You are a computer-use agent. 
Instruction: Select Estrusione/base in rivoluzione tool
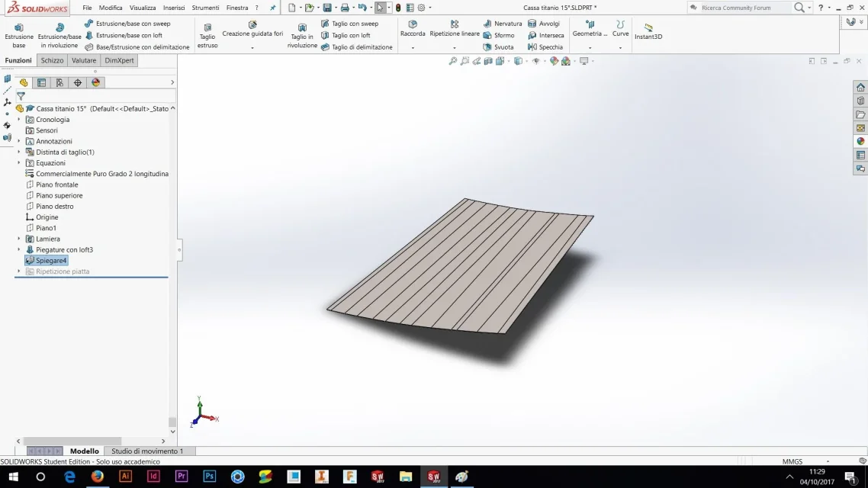59,35
